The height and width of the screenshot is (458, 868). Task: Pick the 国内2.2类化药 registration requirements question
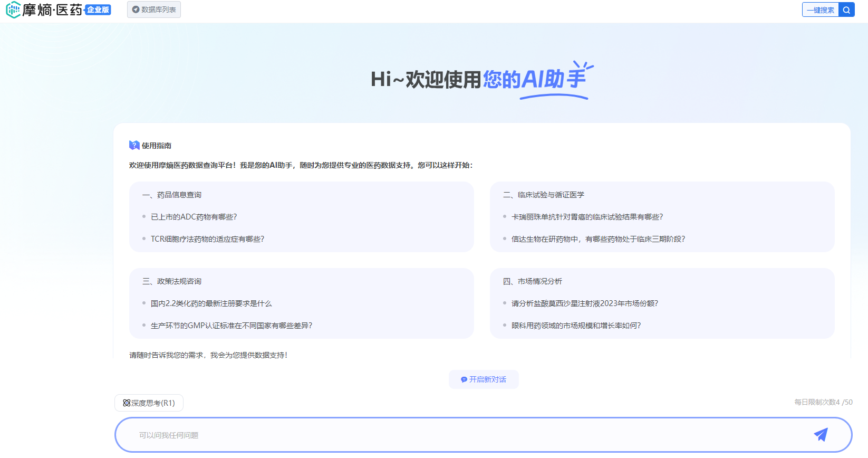[211, 303]
